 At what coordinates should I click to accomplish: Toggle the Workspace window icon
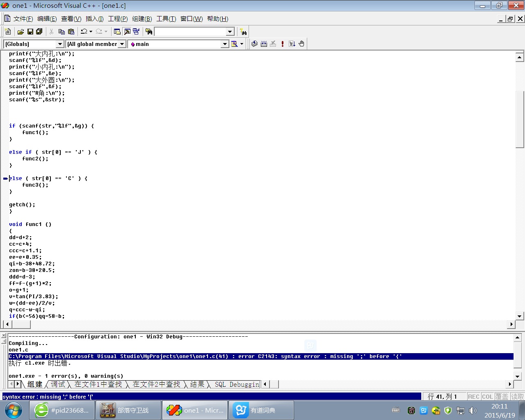117,32
